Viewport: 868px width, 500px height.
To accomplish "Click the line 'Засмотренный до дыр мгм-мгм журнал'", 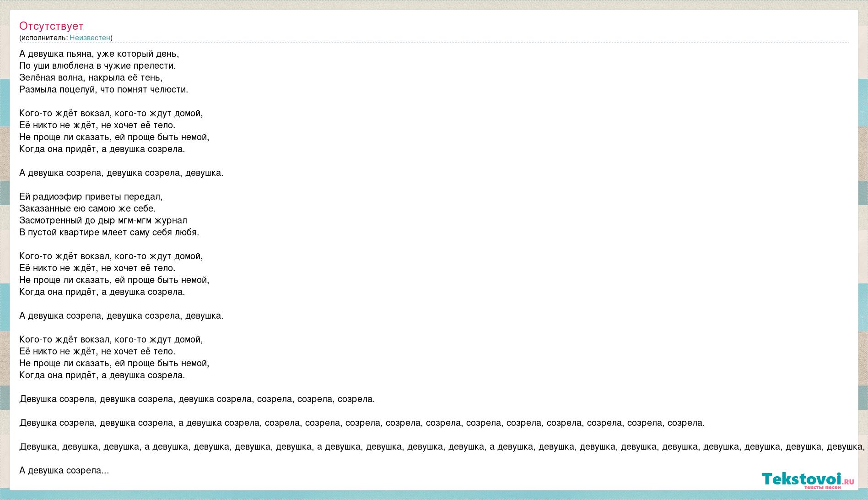I will (103, 220).
